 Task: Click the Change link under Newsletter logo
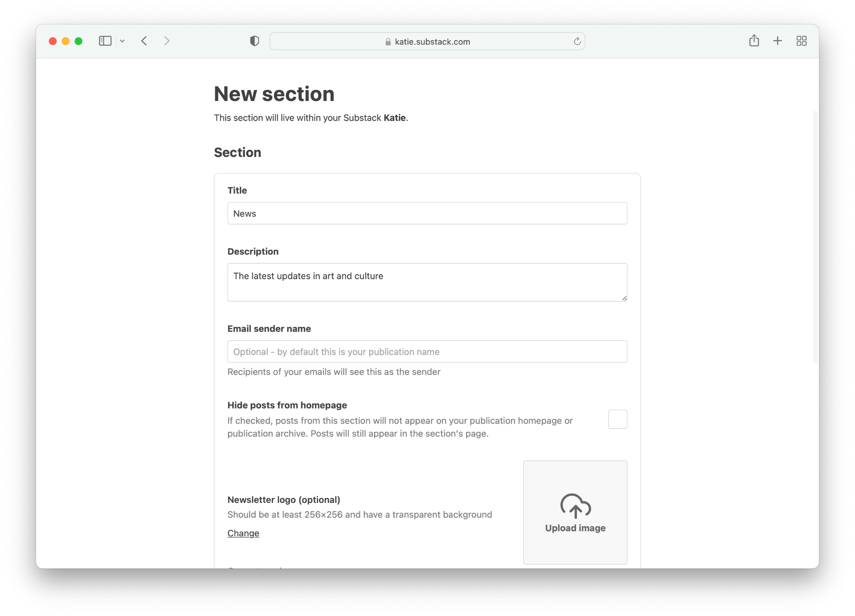tap(243, 533)
